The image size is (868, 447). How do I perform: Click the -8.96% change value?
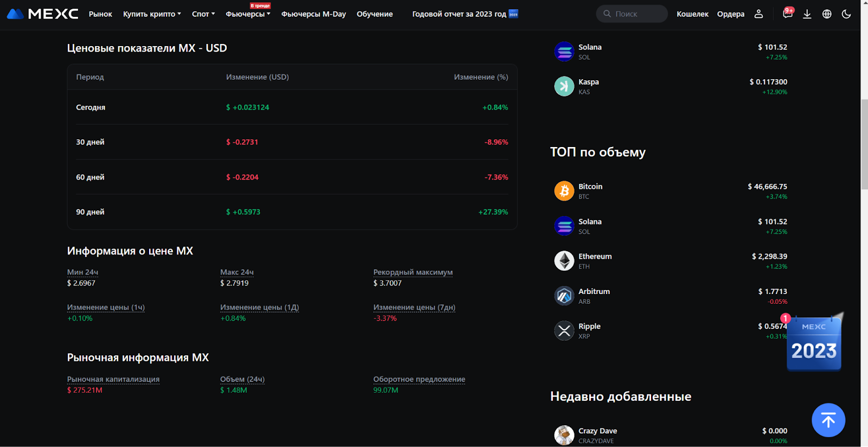[496, 142]
